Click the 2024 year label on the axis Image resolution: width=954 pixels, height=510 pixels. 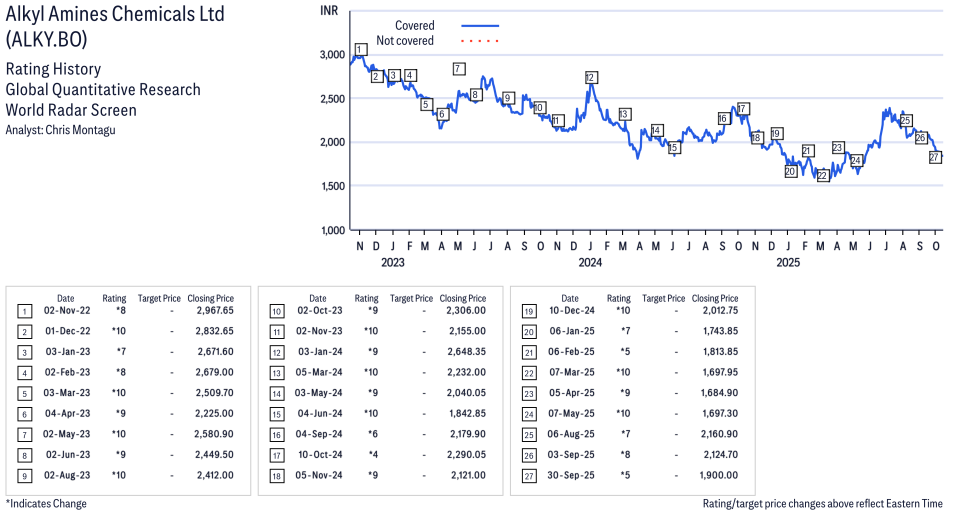coord(590,263)
